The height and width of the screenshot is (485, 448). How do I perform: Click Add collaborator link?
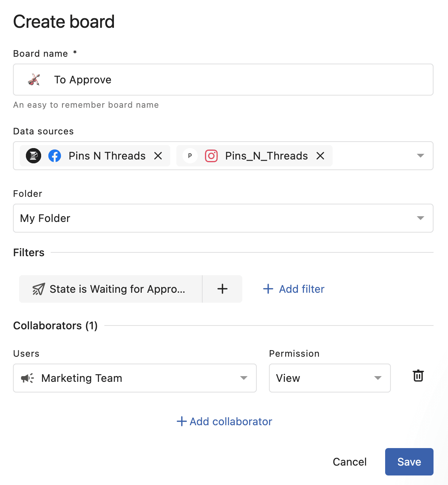(x=224, y=421)
